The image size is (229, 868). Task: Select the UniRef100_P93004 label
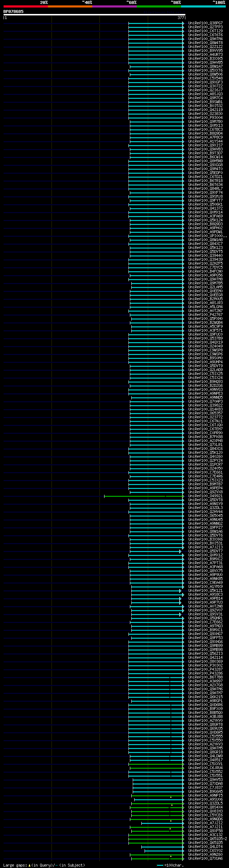(205, 118)
